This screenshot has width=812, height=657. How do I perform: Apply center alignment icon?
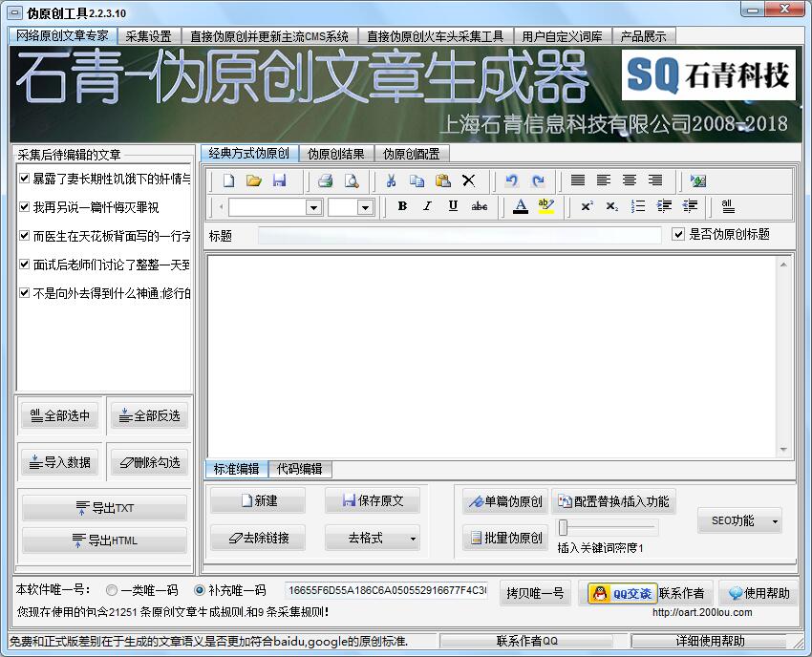pyautogui.click(x=630, y=180)
